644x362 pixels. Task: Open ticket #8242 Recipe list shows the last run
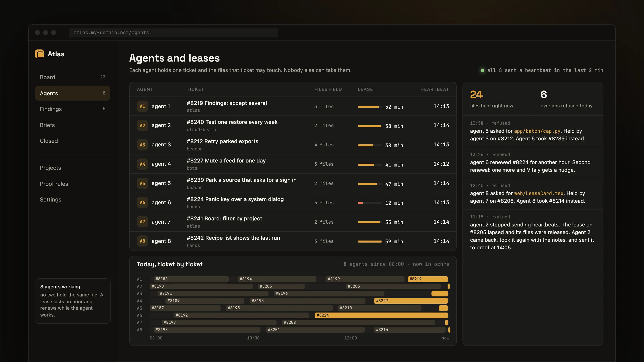(x=233, y=238)
